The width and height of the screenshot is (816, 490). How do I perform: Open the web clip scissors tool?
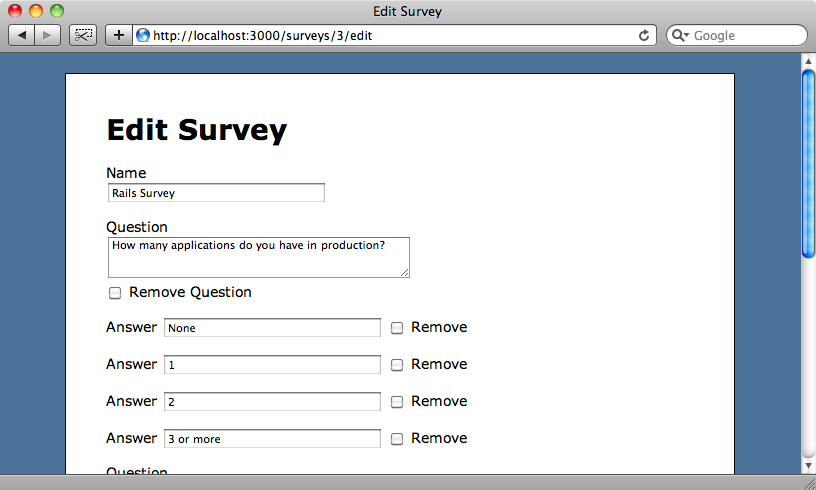click(83, 35)
